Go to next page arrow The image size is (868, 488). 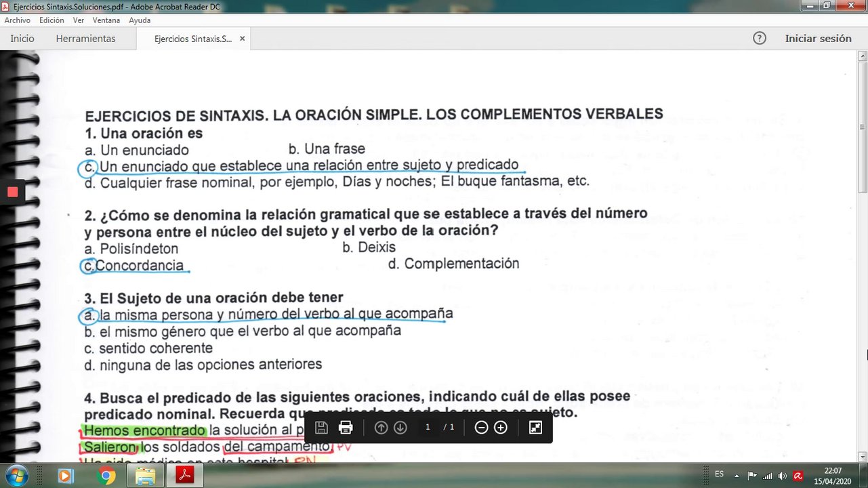(x=400, y=428)
